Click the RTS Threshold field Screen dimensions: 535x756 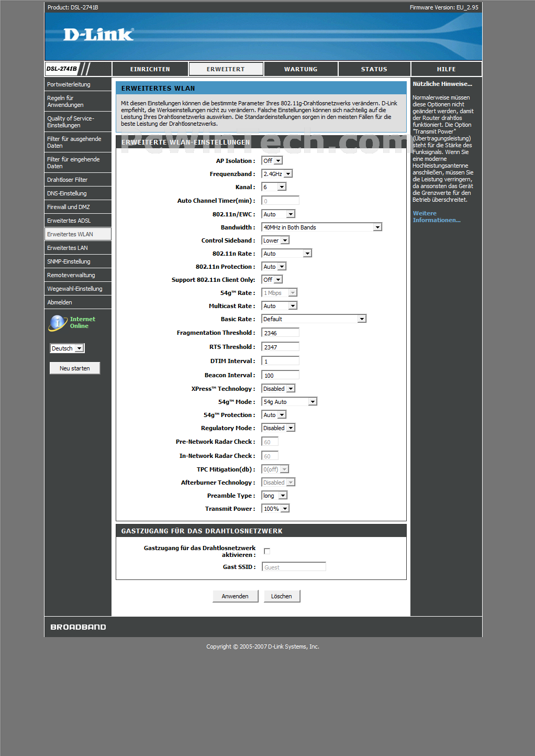point(281,347)
